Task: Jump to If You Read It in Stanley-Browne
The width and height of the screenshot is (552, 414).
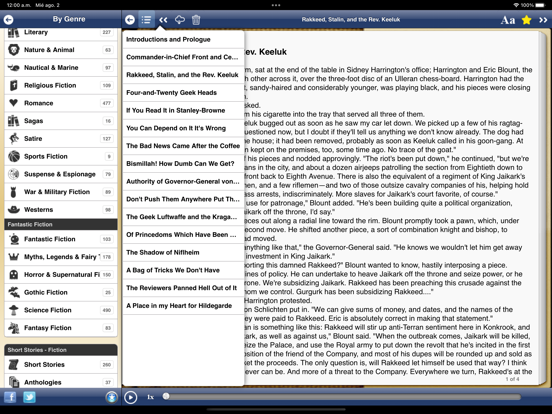Action: (183, 110)
